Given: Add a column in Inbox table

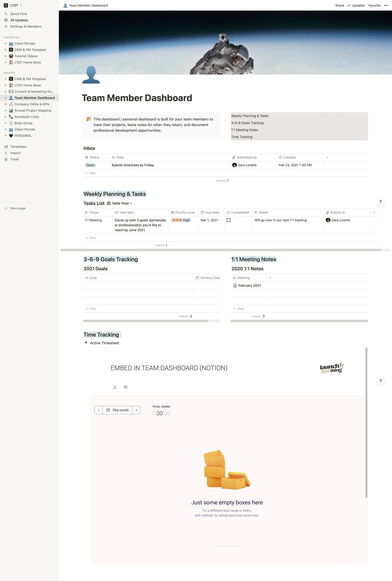Looking at the screenshot, I should [x=327, y=158].
